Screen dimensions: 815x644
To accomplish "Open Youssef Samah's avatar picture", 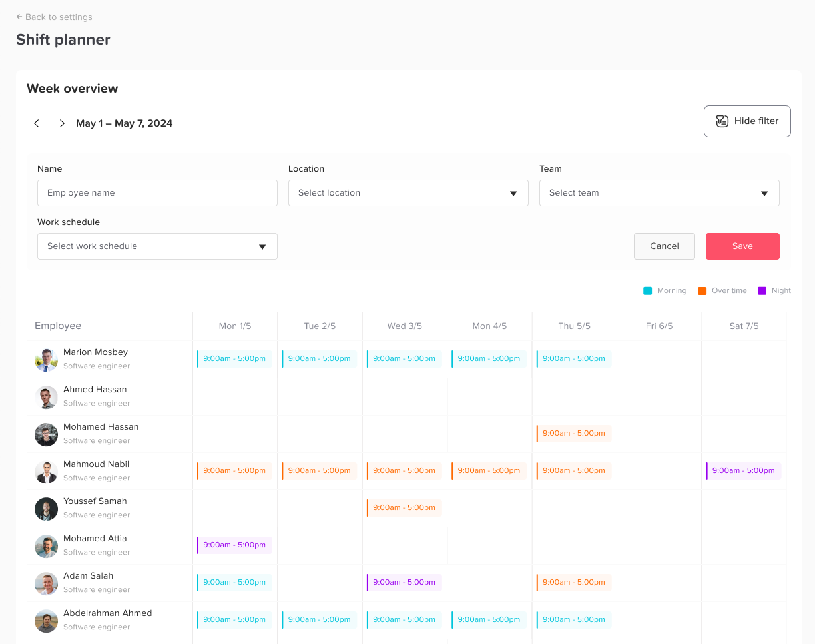I will coord(46,509).
